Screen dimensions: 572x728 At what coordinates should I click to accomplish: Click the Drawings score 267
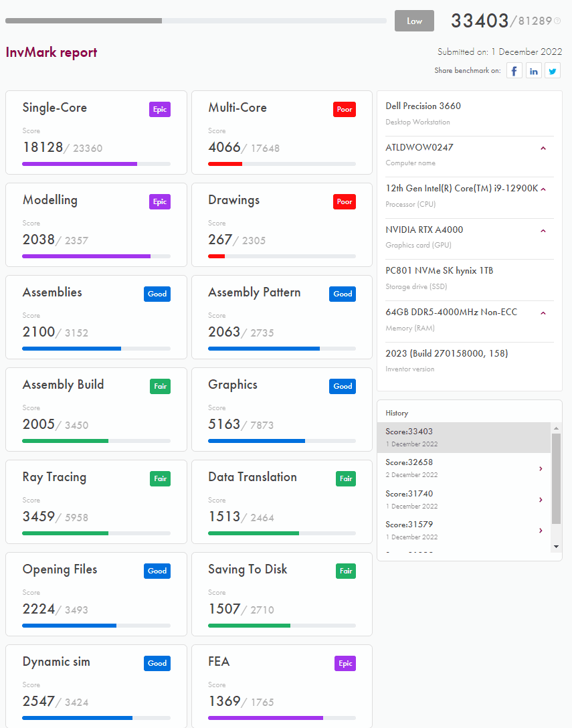(220, 240)
